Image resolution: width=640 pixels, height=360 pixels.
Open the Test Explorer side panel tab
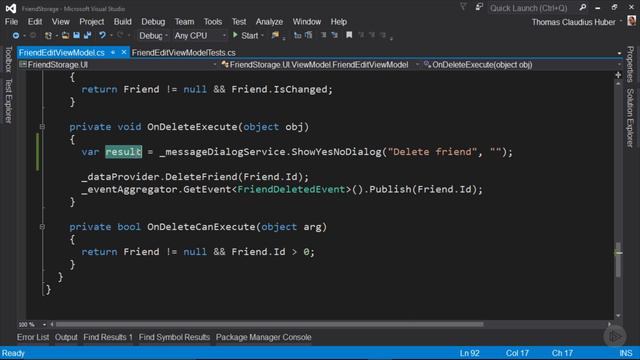coord(8,101)
